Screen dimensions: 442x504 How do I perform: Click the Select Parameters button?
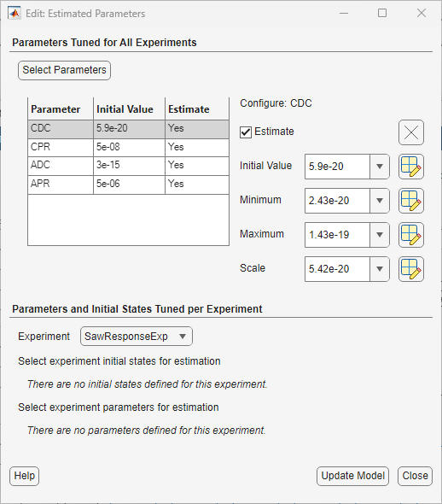point(65,70)
